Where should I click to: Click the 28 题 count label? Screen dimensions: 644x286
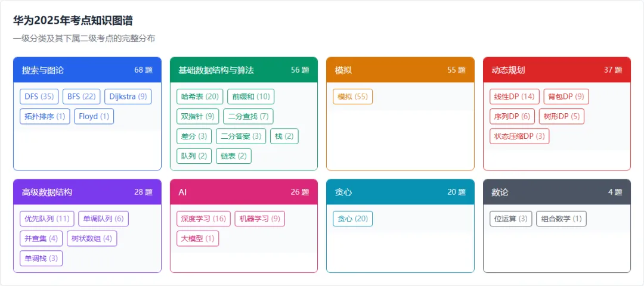pyautogui.click(x=143, y=192)
